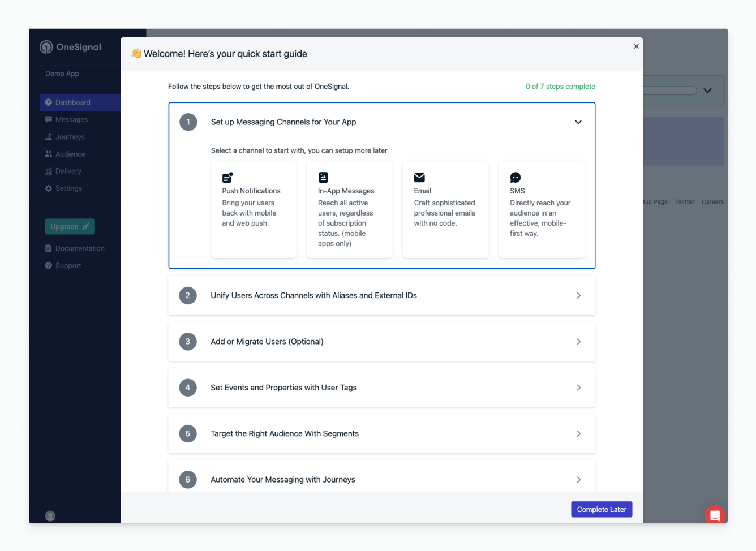756x551 pixels.
Task: Collapse the Set up Messaging Channels step
Action: pos(578,122)
